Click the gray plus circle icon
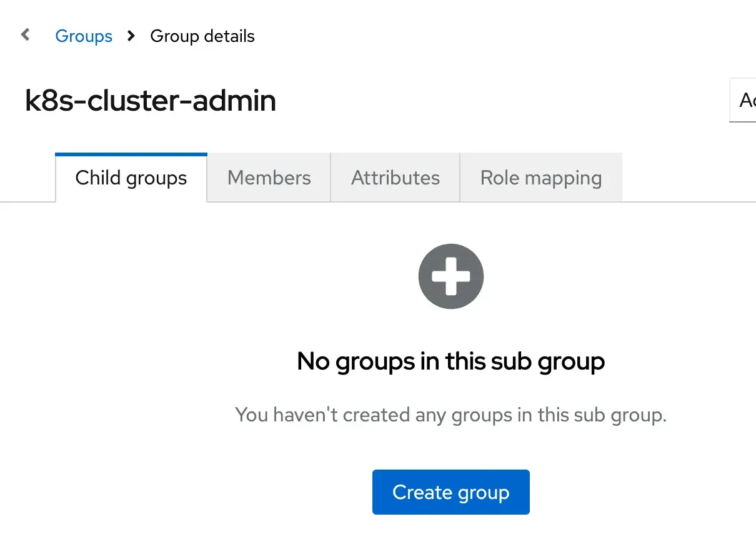The width and height of the screenshot is (756, 544). (451, 276)
